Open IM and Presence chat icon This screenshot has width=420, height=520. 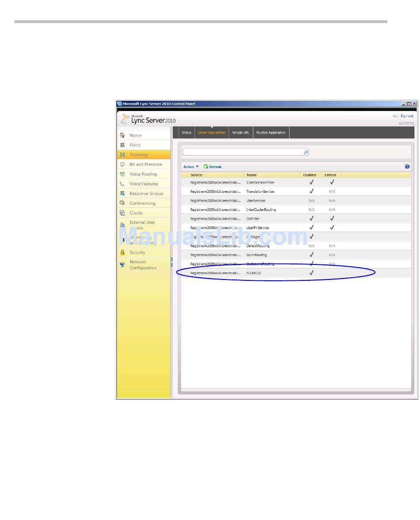(x=122, y=164)
